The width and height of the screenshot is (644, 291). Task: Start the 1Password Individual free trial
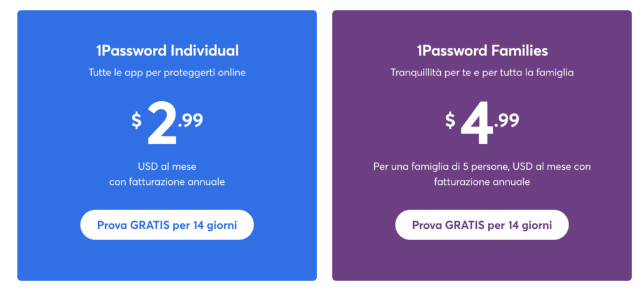[x=167, y=225]
